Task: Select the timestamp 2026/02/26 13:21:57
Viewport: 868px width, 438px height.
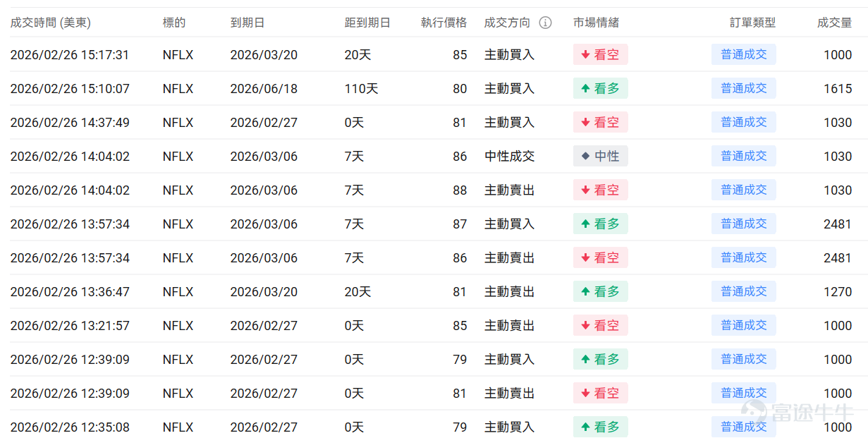Action: pos(70,326)
